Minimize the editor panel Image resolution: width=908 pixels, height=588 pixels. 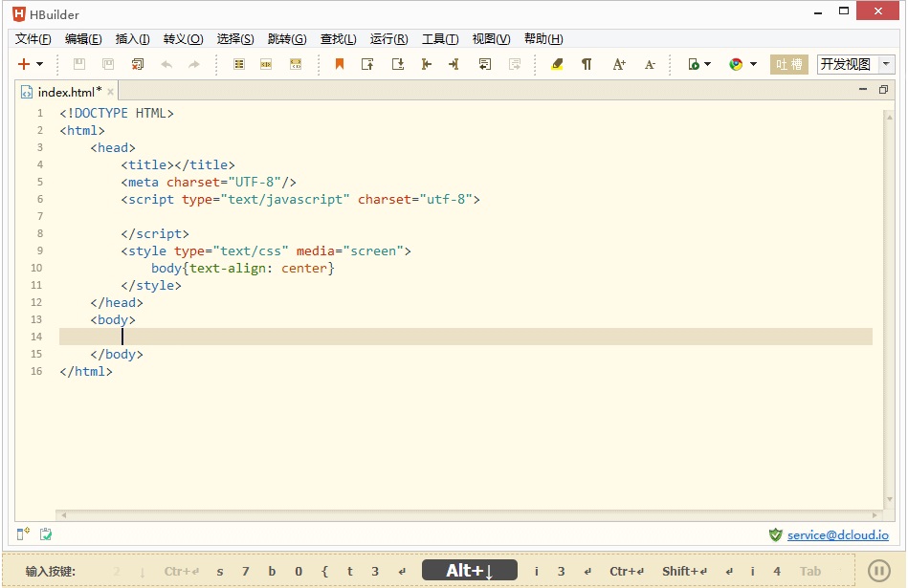(862, 90)
